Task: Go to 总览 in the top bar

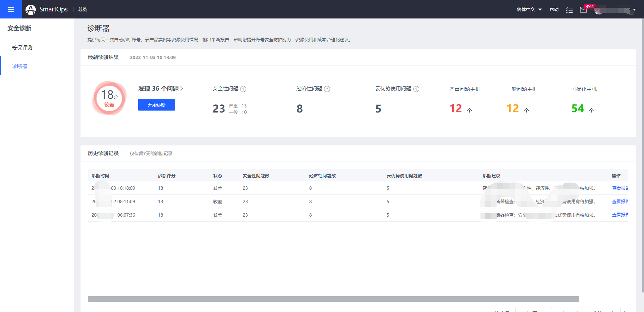Action: coord(83,9)
